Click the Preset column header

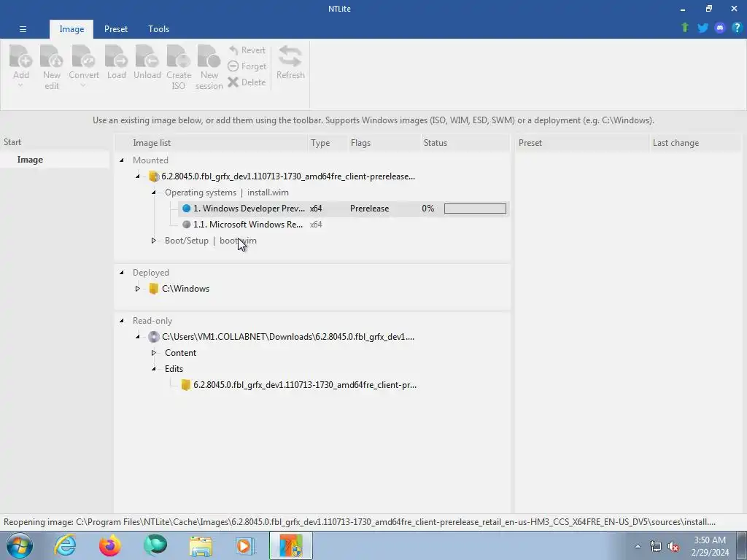click(581, 143)
